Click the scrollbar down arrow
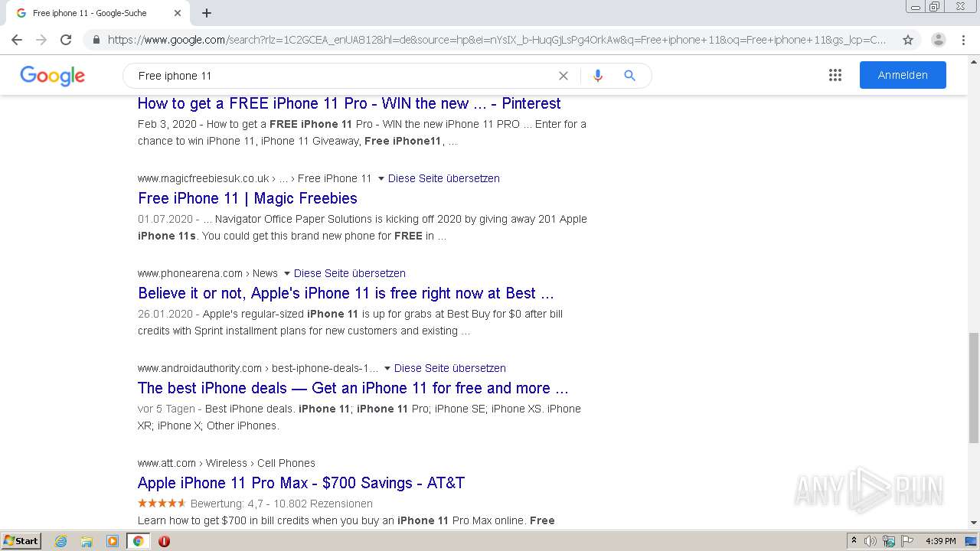This screenshot has height=551, width=980. click(974, 523)
